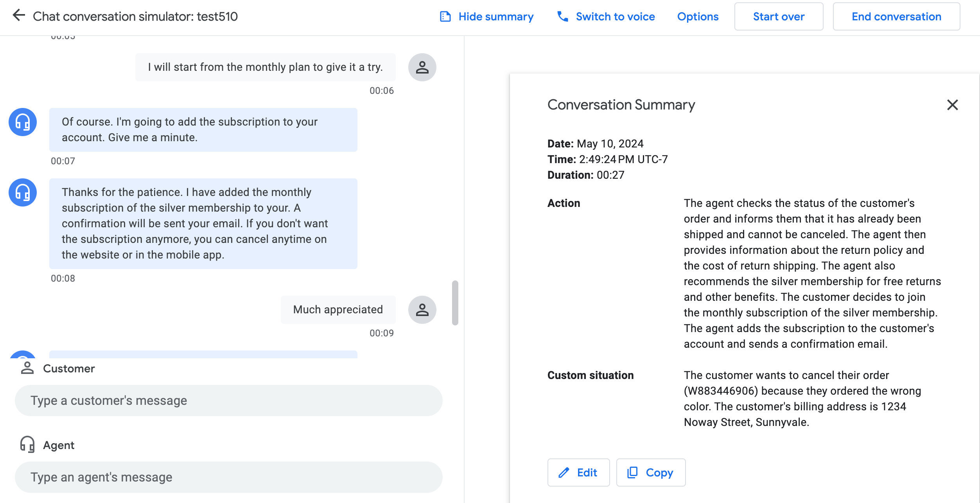980x503 pixels.
Task: Focus the customer's message input field
Action: coord(228,401)
